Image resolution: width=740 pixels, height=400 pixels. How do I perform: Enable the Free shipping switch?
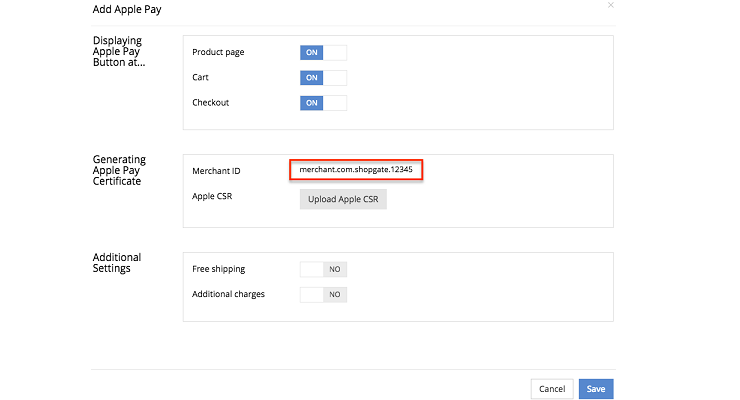323,269
